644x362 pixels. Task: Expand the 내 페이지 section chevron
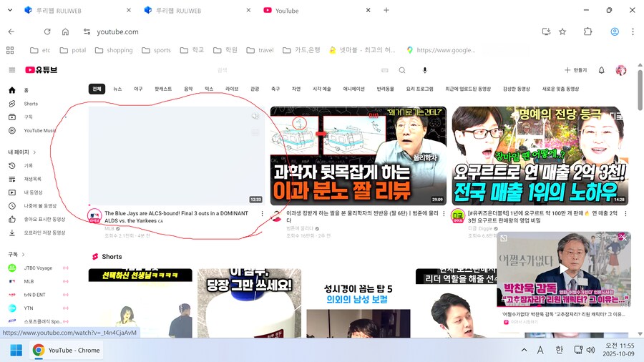(x=33, y=152)
